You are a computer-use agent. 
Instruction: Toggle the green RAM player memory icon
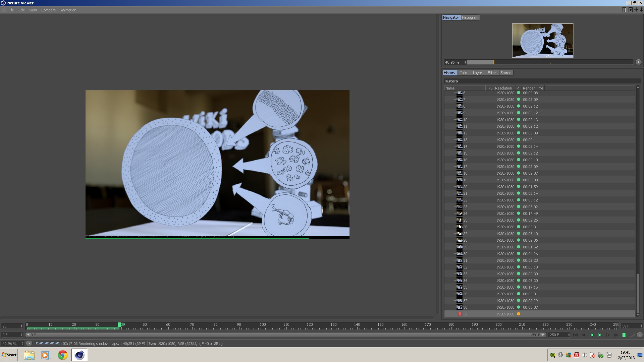624,335
